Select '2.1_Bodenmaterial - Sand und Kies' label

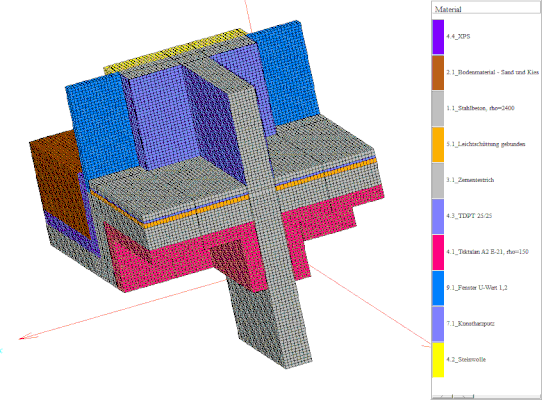(x=492, y=72)
